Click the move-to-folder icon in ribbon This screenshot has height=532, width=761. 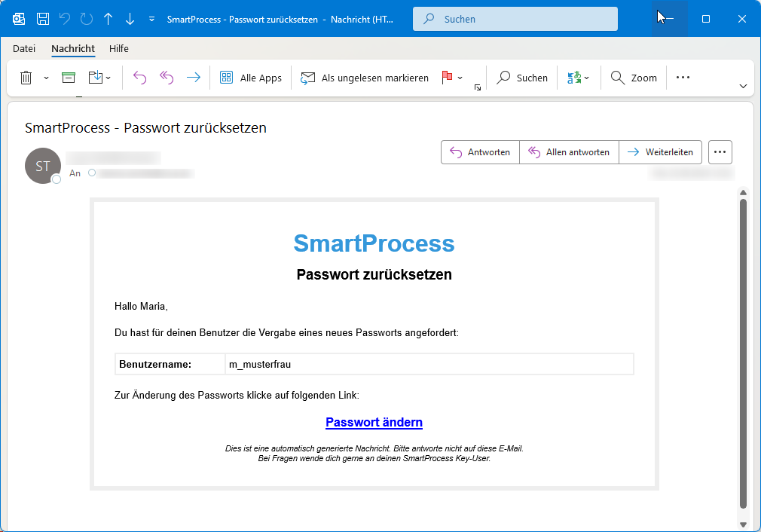(x=96, y=77)
